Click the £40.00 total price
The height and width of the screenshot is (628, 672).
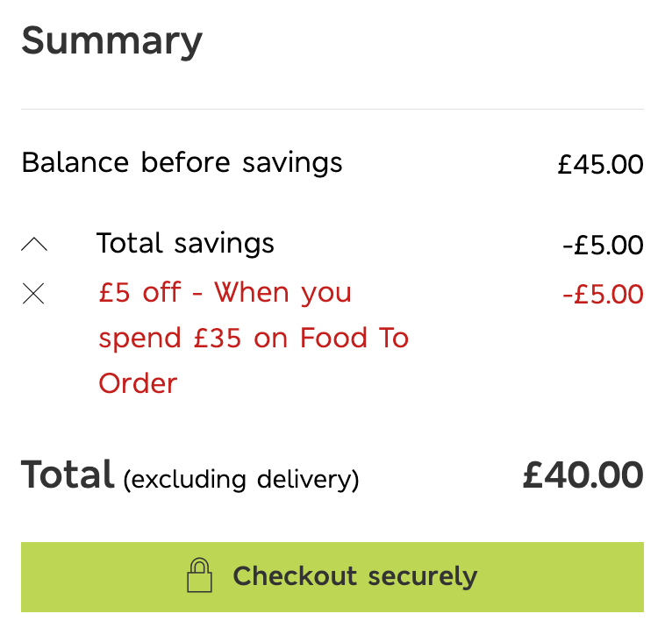[583, 475]
